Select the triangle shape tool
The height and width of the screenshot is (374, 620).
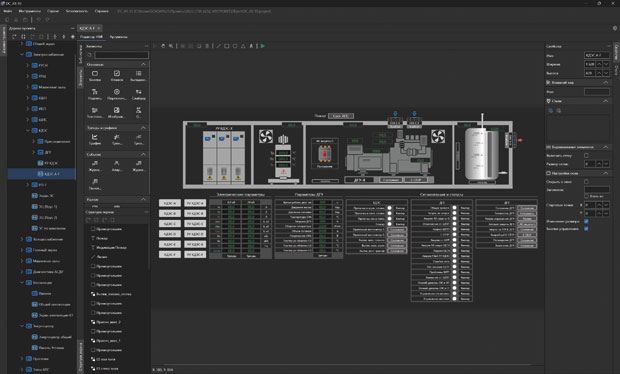pyautogui.click(x=243, y=46)
